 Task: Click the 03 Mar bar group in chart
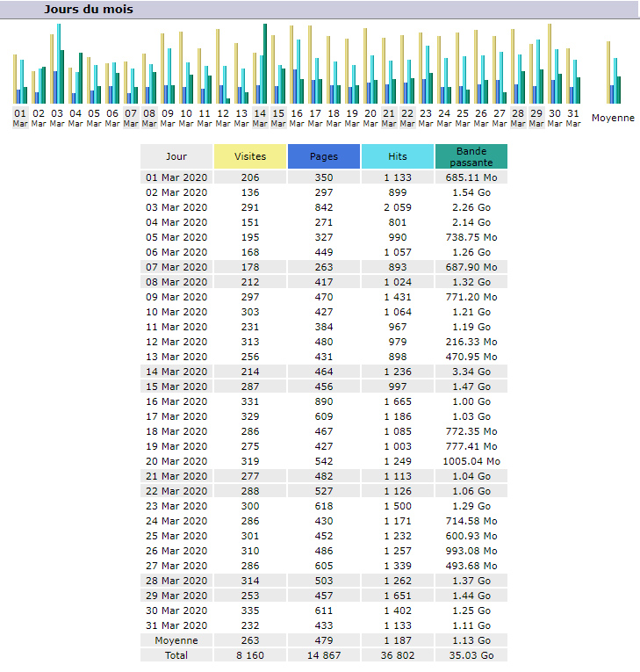tap(57, 64)
